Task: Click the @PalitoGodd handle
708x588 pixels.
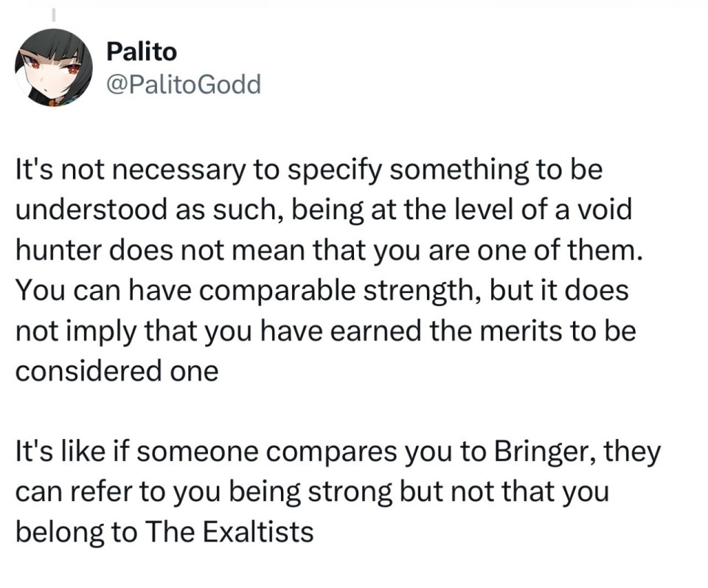Action: 184,85
